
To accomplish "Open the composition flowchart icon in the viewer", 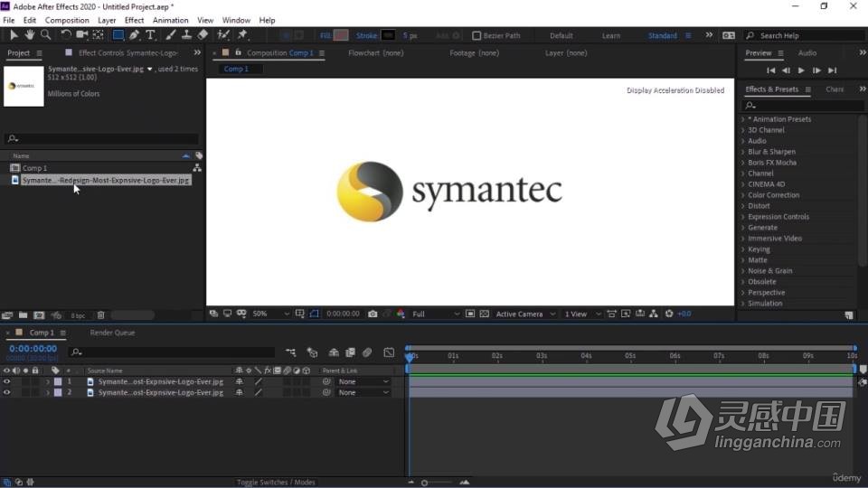I will coord(654,314).
